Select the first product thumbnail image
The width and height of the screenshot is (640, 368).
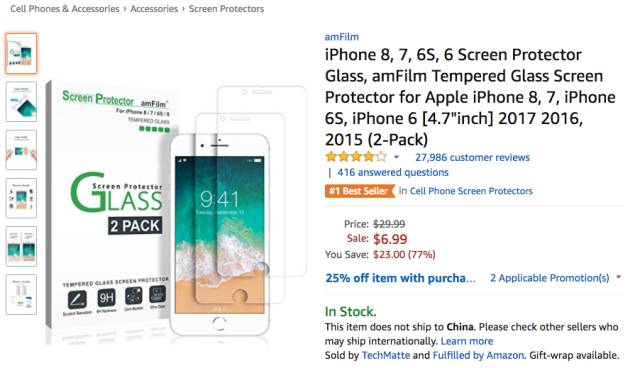coord(21,53)
